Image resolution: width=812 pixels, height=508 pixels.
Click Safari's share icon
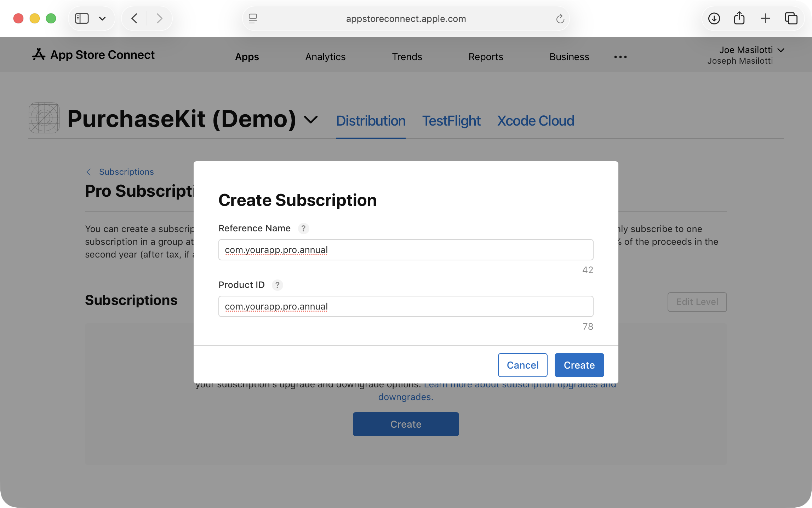pos(739,18)
